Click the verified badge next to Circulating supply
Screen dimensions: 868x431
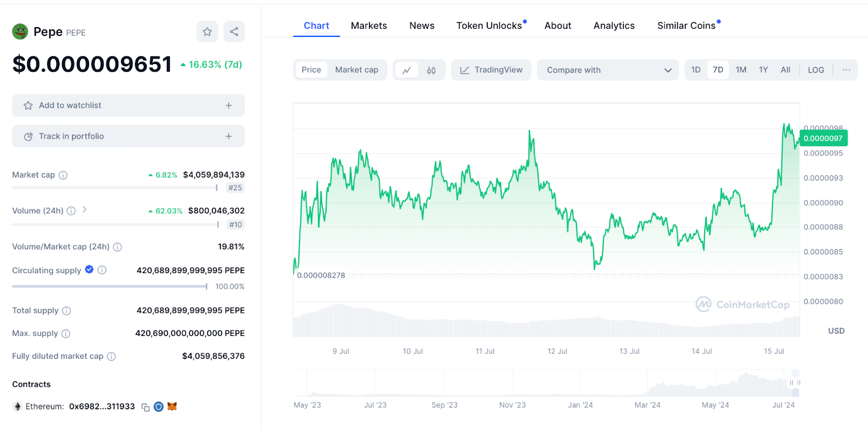tap(90, 269)
